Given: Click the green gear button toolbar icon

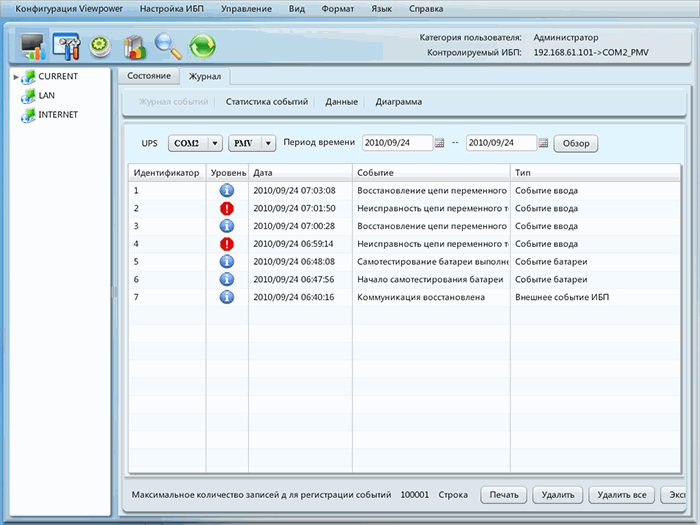Looking at the screenshot, I should [x=100, y=46].
